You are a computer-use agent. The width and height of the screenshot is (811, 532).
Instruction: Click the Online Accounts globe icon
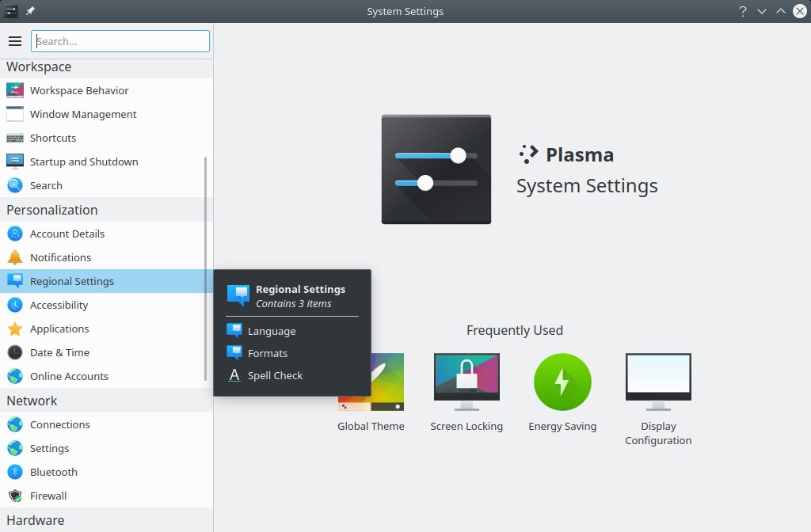tap(15, 376)
